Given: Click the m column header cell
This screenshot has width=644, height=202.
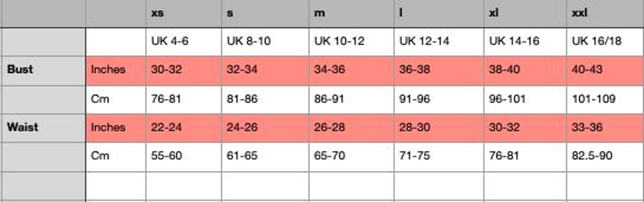Looking at the screenshot, I should coord(351,13).
